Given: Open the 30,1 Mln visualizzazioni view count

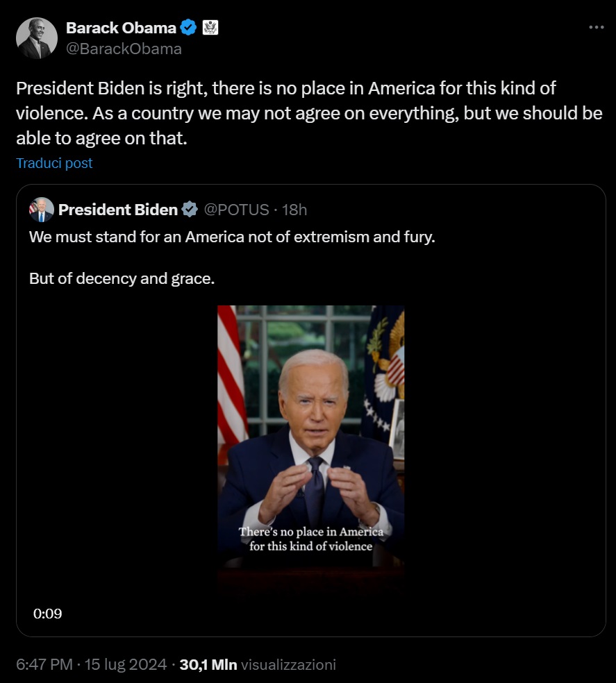Looking at the screenshot, I should click(x=258, y=664).
